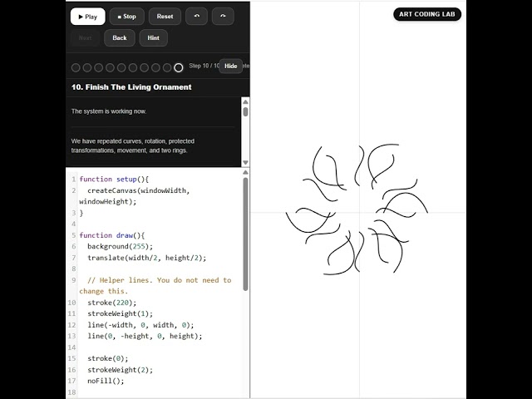Viewport: 532px width, 399px height.
Task: Click the code editor scrollbar thumb
Action: pos(245,234)
